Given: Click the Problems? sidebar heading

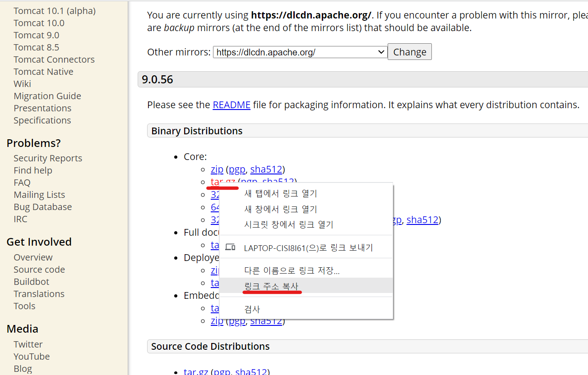Looking at the screenshot, I should click(x=33, y=143).
